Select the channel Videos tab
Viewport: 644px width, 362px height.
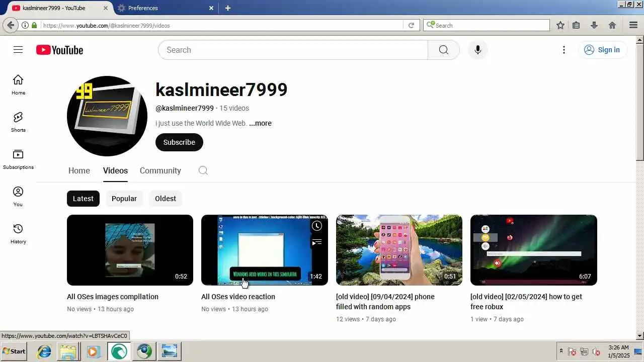pos(115,170)
